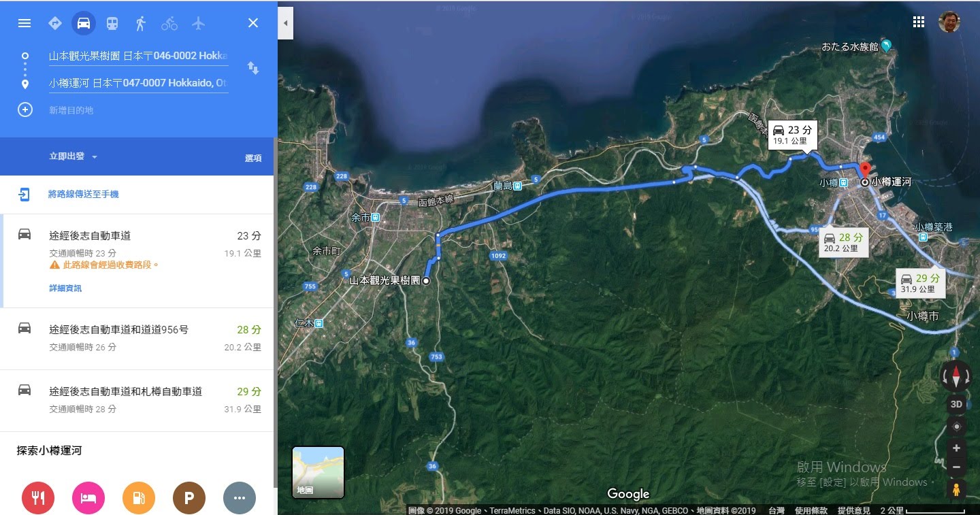The image size is (980, 515).
Task: Open 選項 route options
Action: point(253,158)
